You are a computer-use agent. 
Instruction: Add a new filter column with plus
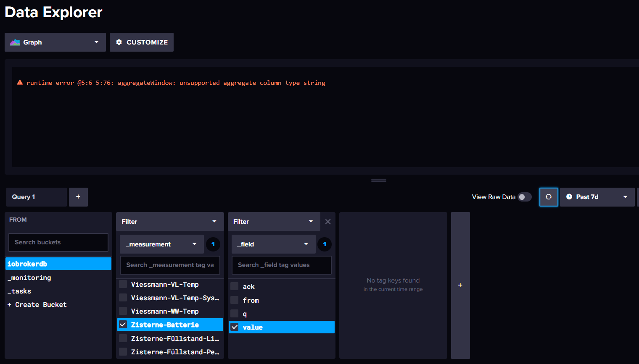[x=460, y=285]
